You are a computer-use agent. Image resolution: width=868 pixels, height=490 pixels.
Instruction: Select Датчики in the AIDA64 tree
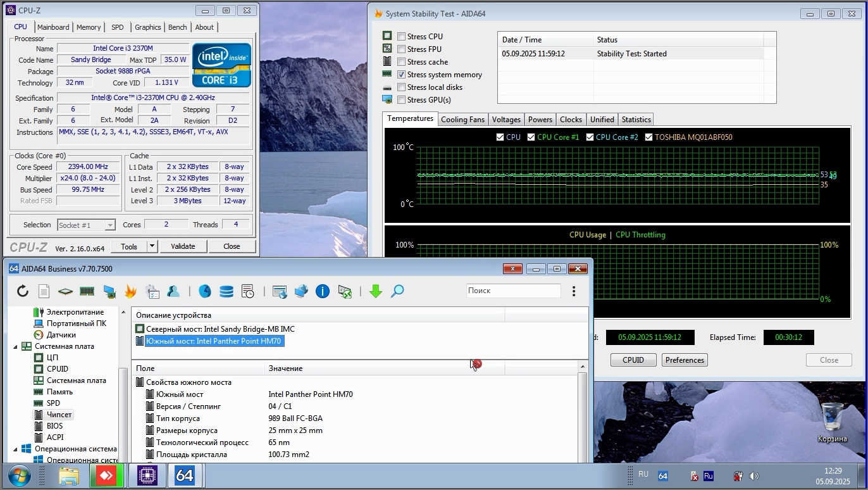(x=61, y=335)
